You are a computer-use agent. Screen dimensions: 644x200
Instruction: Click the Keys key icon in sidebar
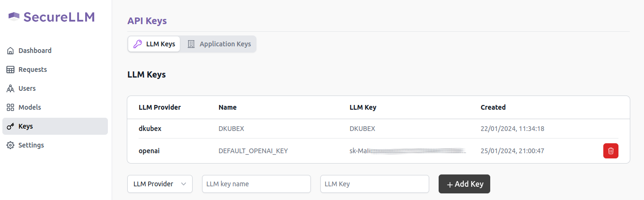coord(10,126)
